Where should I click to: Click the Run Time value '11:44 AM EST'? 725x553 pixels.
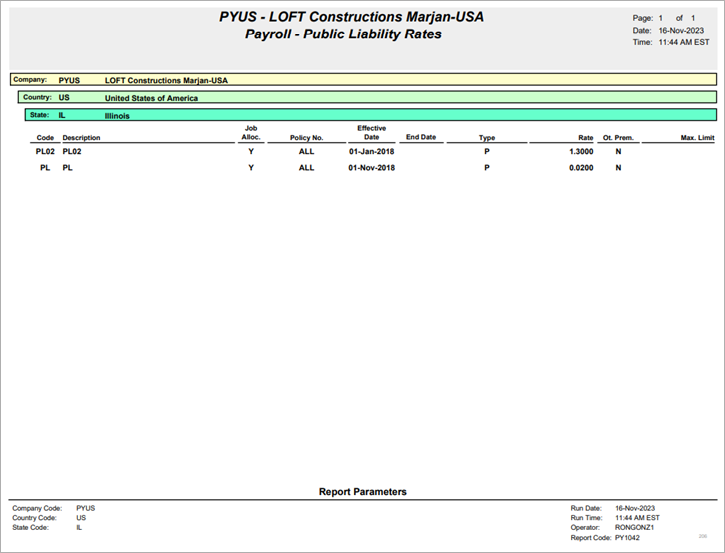(637, 518)
